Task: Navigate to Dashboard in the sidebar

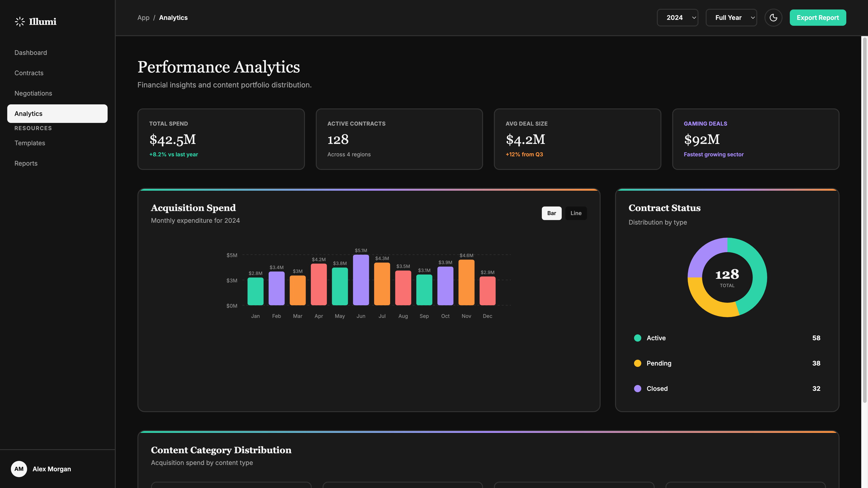Action: pyautogui.click(x=31, y=53)
